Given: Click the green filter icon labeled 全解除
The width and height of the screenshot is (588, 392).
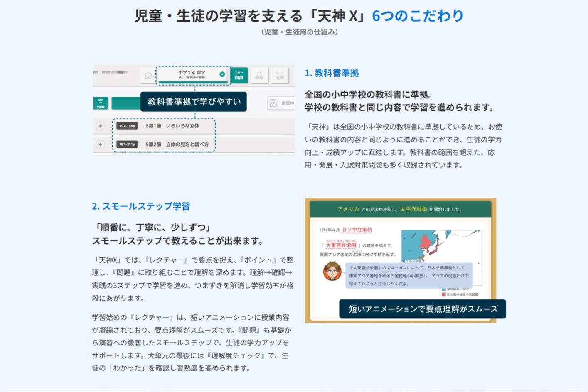Looking at the screenshot, I should [x=101, y=103].
